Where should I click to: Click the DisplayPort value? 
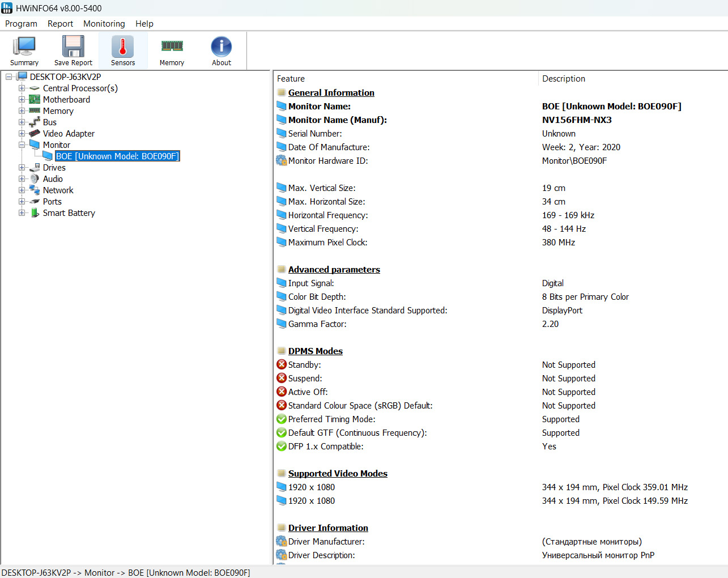click(562, 310)
